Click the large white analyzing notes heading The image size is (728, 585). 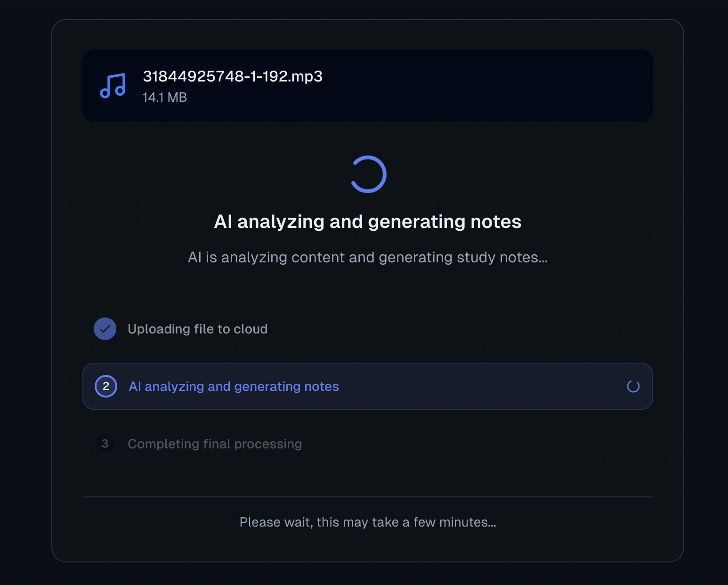tap(367, 222)
